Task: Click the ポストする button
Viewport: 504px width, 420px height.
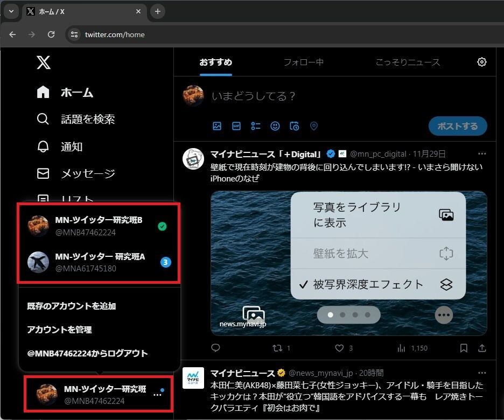Action: [458, 126]
